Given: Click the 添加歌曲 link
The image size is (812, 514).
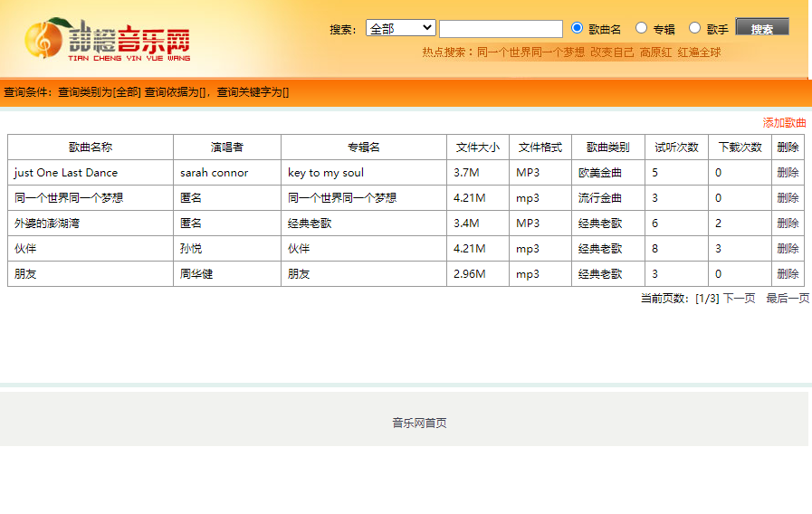Looking at the screenshot, I should (x=784, y=123).
